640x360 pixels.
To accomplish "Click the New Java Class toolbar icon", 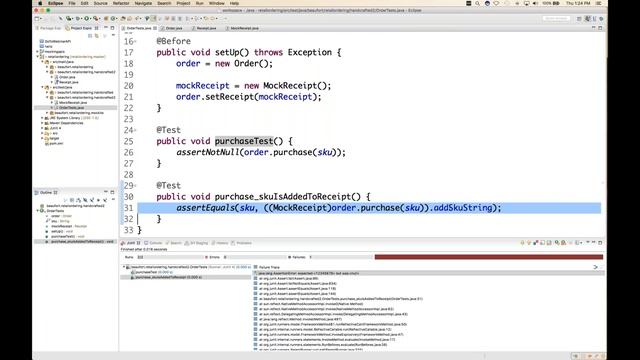I will click(114, 18).
